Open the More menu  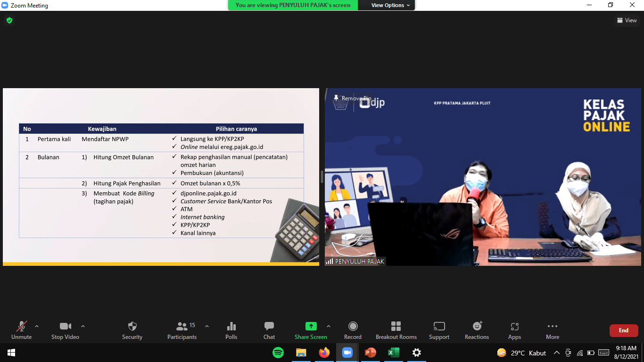pos(553,330)
